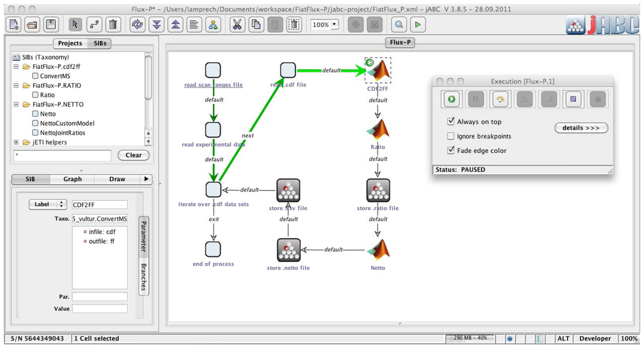Enable the Ignore breakpoints checkbox
This screenshot has width=644, height=348.
(450, 137)
